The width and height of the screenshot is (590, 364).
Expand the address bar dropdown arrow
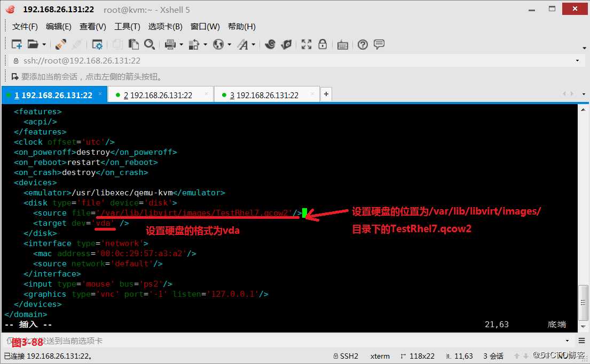pyautogui.click(x=578, y=60)
